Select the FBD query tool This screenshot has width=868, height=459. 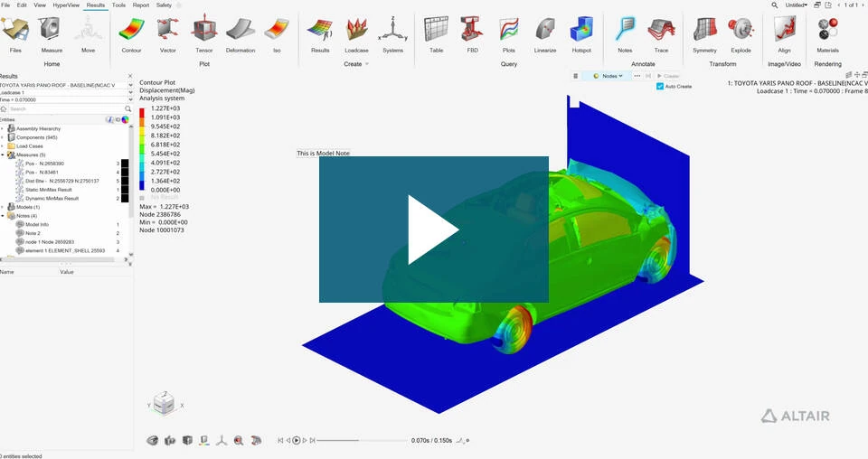click(x=472, y=34)
